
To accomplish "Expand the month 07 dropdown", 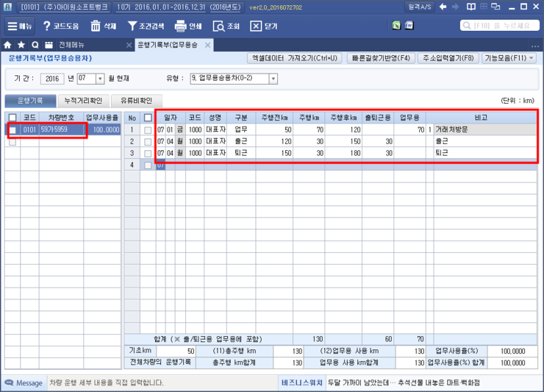I will click(100, 78).
